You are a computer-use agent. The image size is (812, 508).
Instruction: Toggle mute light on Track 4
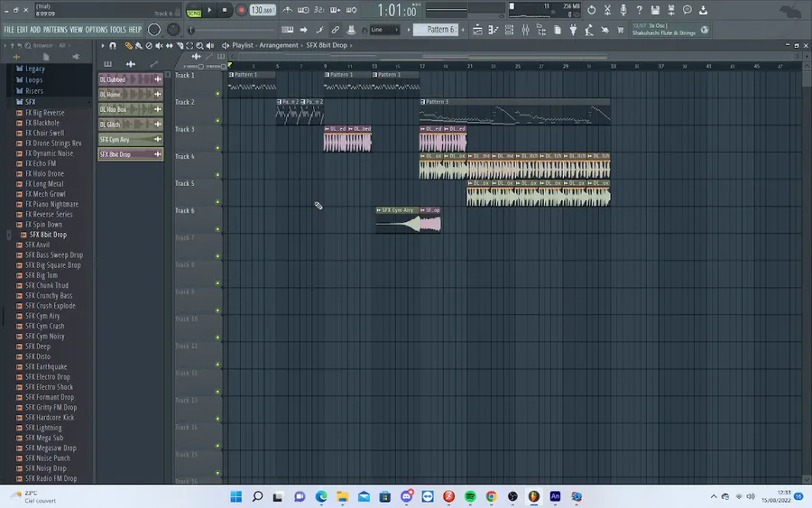[x=217, y=175]
